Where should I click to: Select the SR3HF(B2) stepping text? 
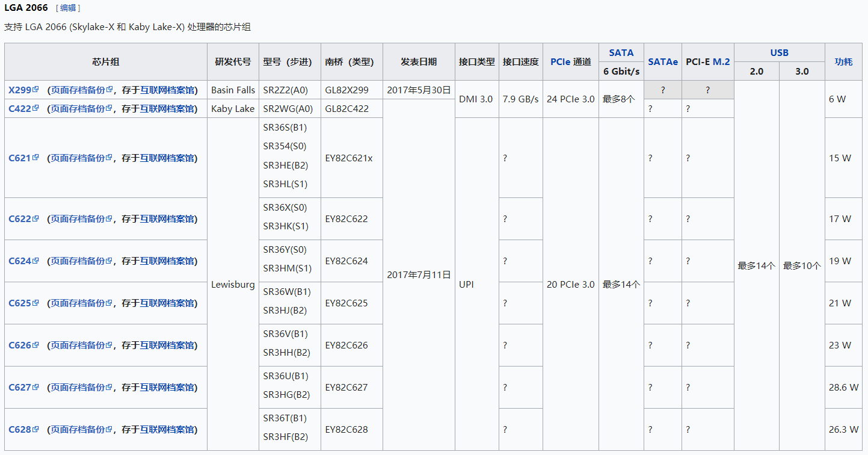pyautogui.click(x=286, y=436)
